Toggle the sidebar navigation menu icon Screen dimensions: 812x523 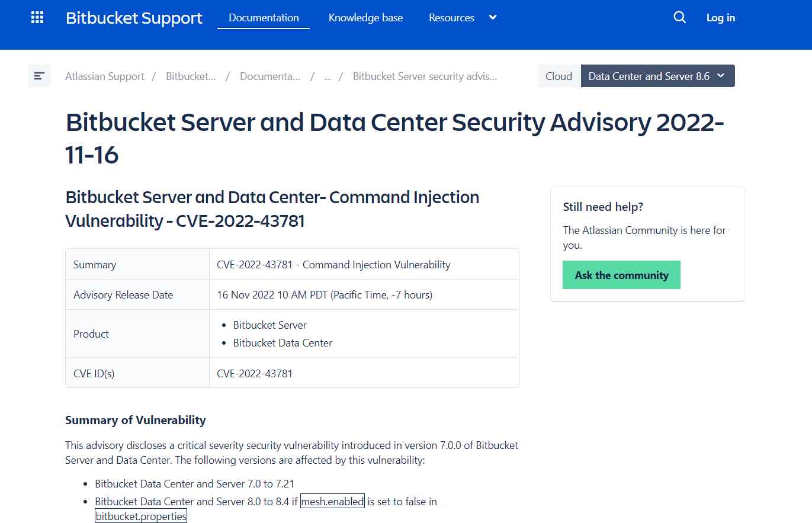tap(39, 76)
